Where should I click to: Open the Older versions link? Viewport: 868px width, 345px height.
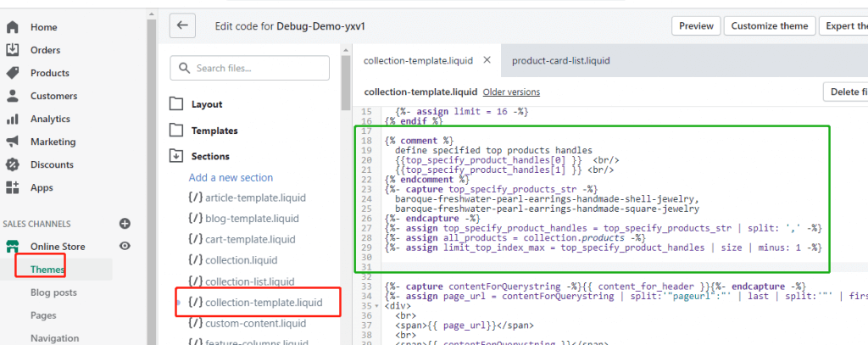[x=511, y=92]
